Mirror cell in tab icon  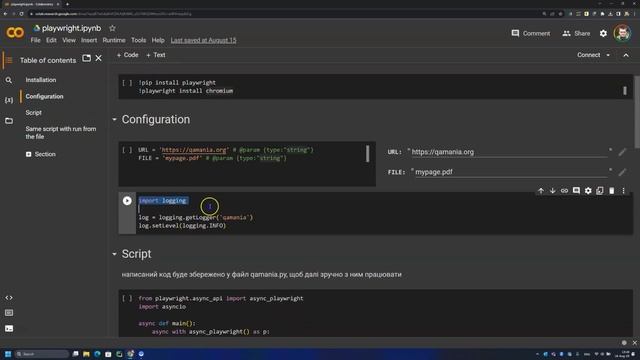(600, 191)
